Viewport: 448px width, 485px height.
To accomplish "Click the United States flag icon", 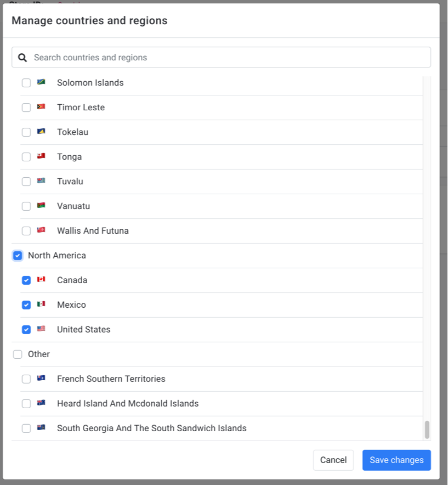I will point(41,329).
